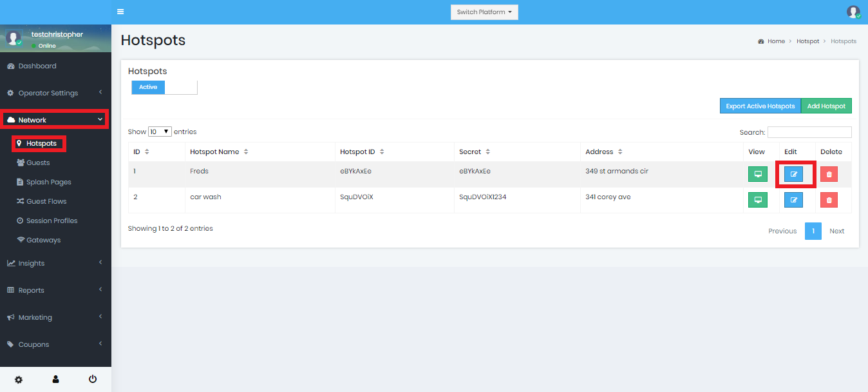Select Hotspots in sidebar
Viewport: 868px width, 392px height.
pyautogui.click(x=39, y=143)
